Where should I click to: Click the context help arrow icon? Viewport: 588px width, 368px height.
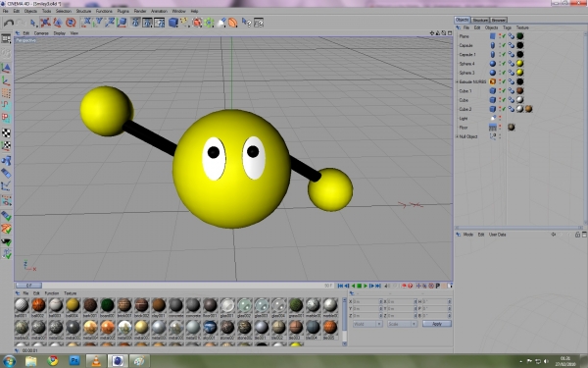[x=246, y=23]
